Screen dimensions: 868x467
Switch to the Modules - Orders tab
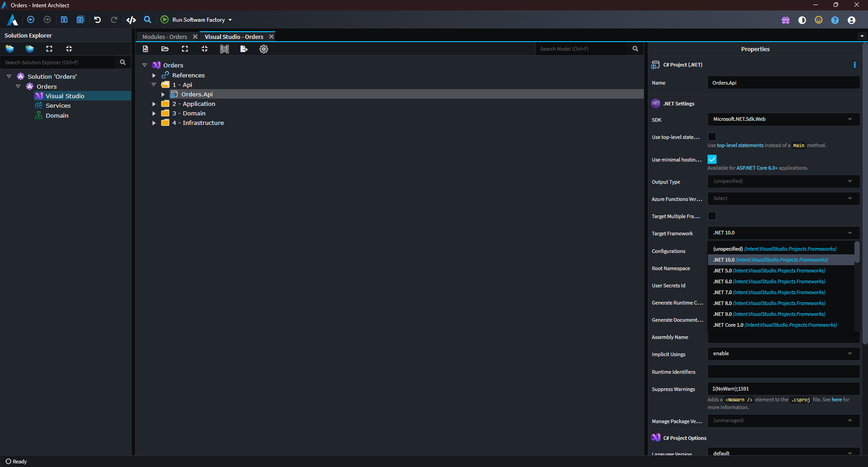click(165, 37)
